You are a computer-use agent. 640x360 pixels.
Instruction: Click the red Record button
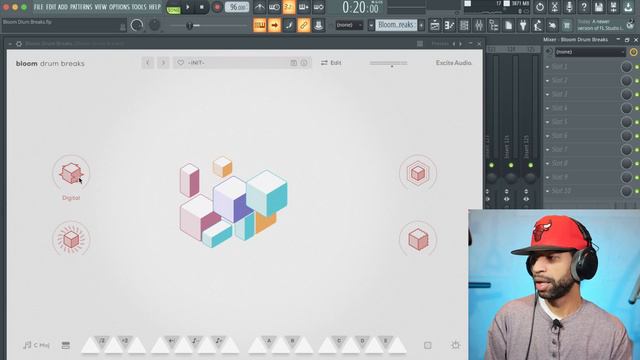tap(217, 7)
